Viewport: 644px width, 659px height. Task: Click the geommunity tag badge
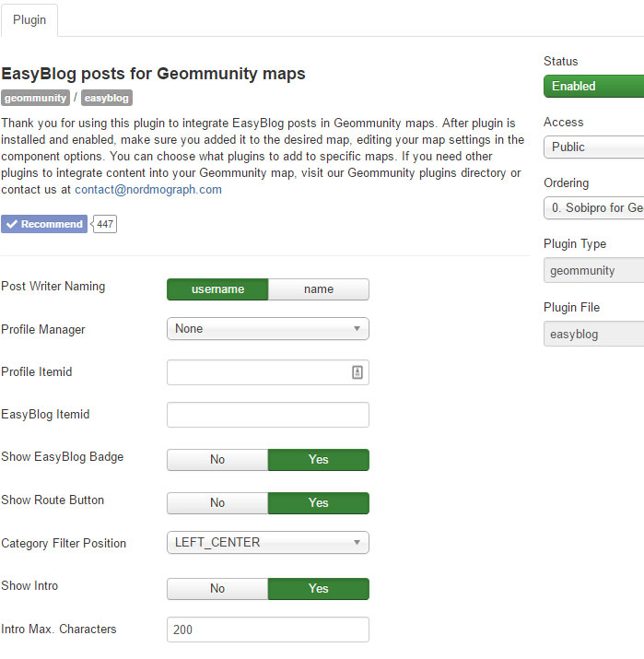point(35,98)
